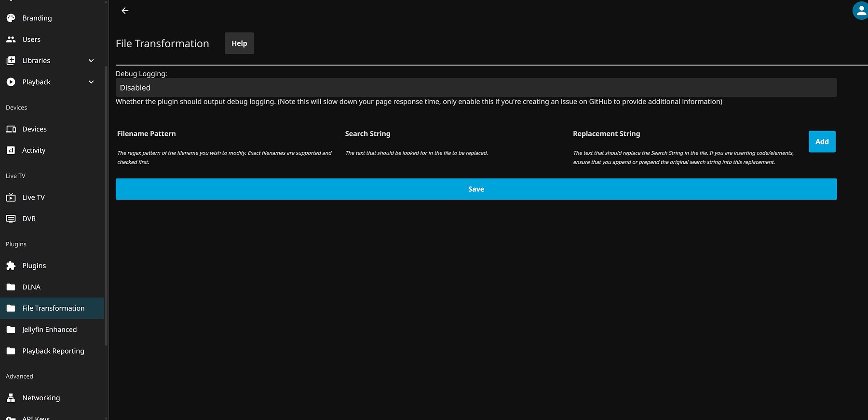868x420 pixels.
Task: Open Jellyfin Enhanced plugin label
Action: coord(49,329)
